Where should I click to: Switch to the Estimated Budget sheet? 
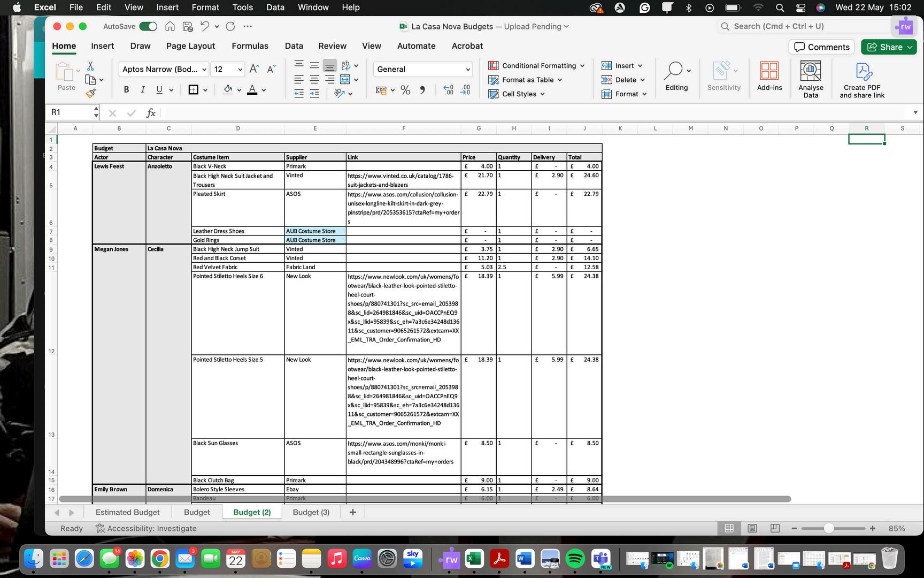127,512
